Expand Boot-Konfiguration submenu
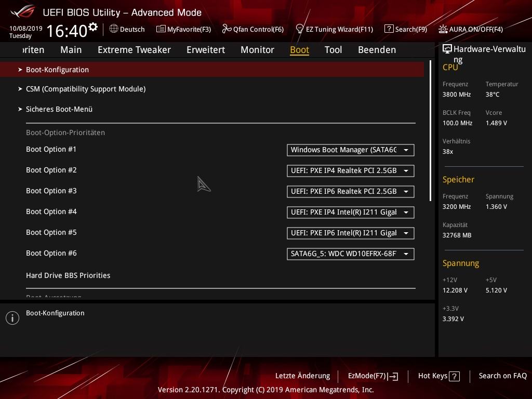Viewport: 532px width, 399px height. [212, 70]
